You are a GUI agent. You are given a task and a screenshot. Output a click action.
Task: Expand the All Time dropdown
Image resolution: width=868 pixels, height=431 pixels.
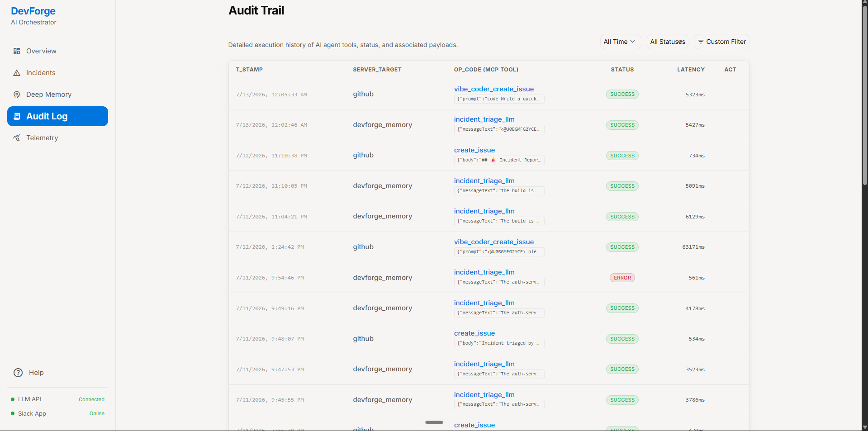tap(620, 42)
